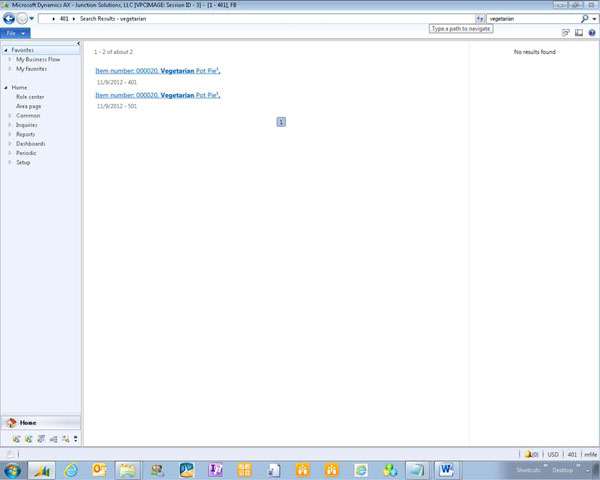Click the second module shortcut icon under Home
Image resolution: width=600 pixels, height=480 pixels.
point(29,439)
